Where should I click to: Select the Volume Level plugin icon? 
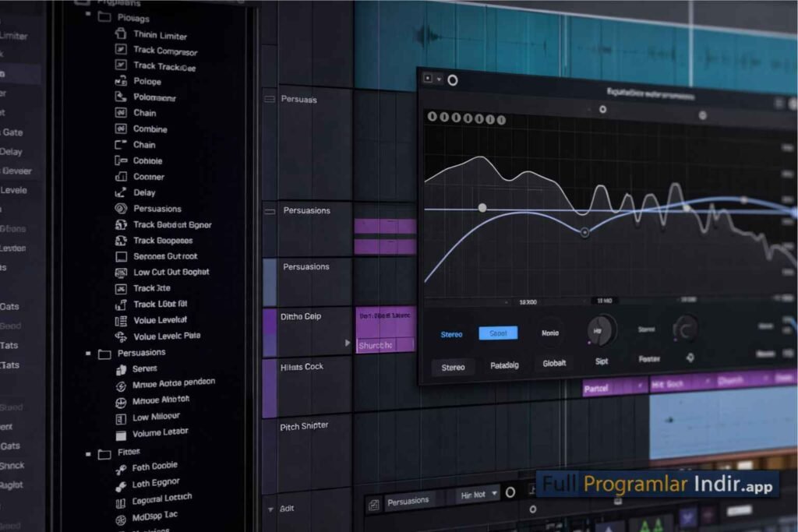click(121, 319)
